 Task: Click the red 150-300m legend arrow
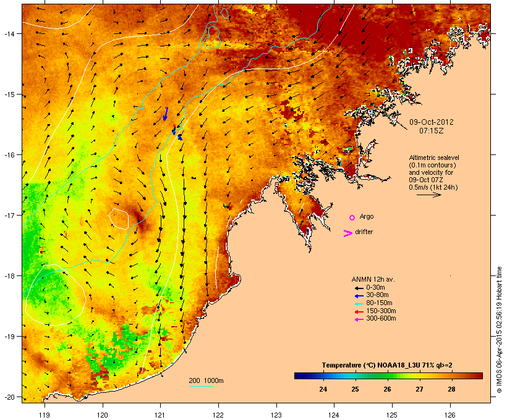[x=359, y=312]
